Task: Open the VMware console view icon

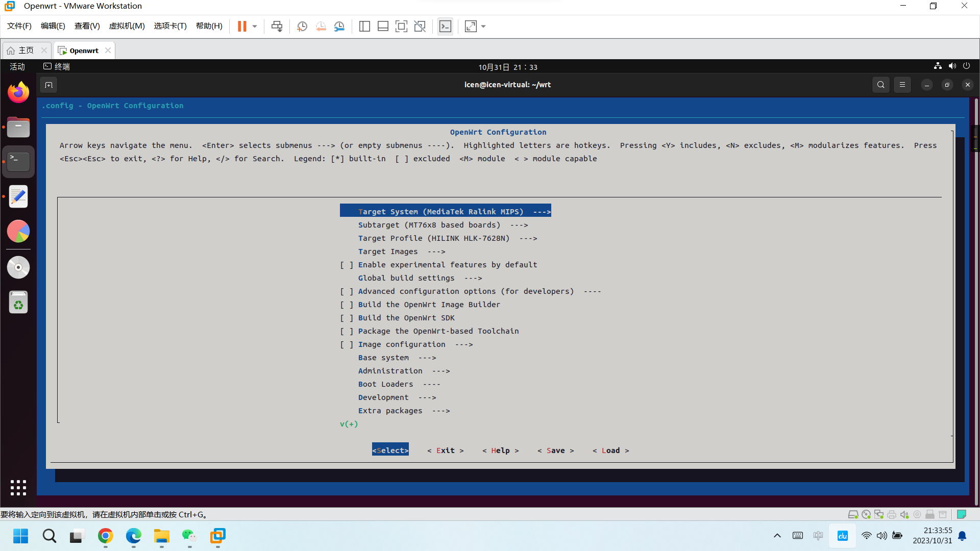Action: point(445,26)
